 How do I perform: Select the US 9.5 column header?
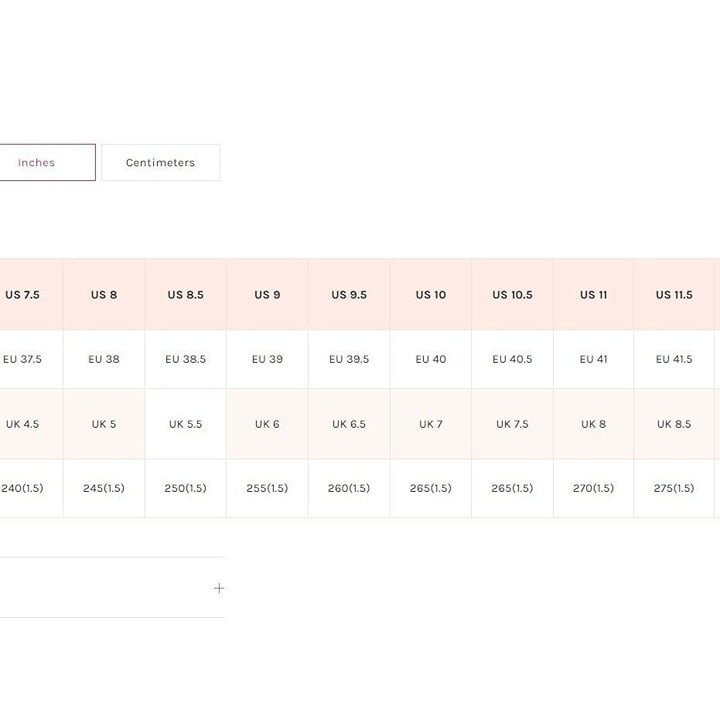pos(349,294)
